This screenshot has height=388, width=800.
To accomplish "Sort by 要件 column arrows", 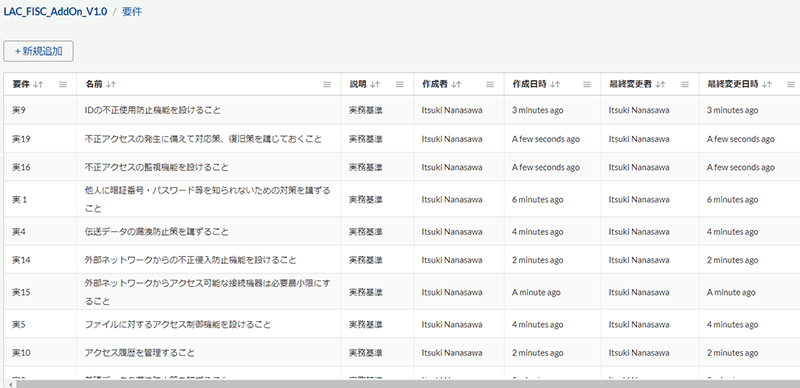I will 38,85.
